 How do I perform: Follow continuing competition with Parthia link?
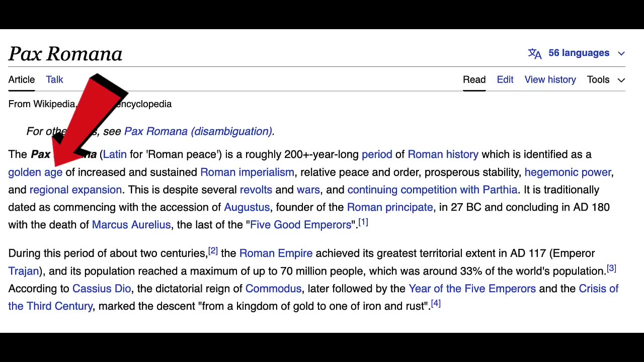432,190
